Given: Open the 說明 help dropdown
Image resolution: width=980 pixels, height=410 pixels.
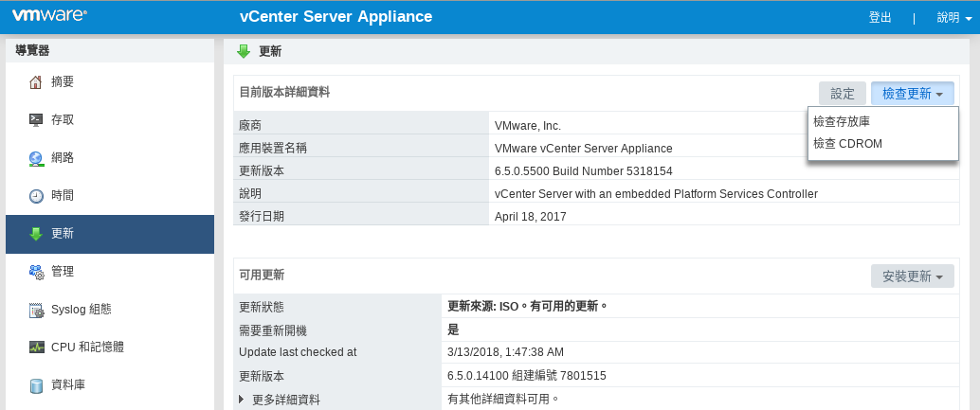Looking at the screenshot, I should coord(954,17).
